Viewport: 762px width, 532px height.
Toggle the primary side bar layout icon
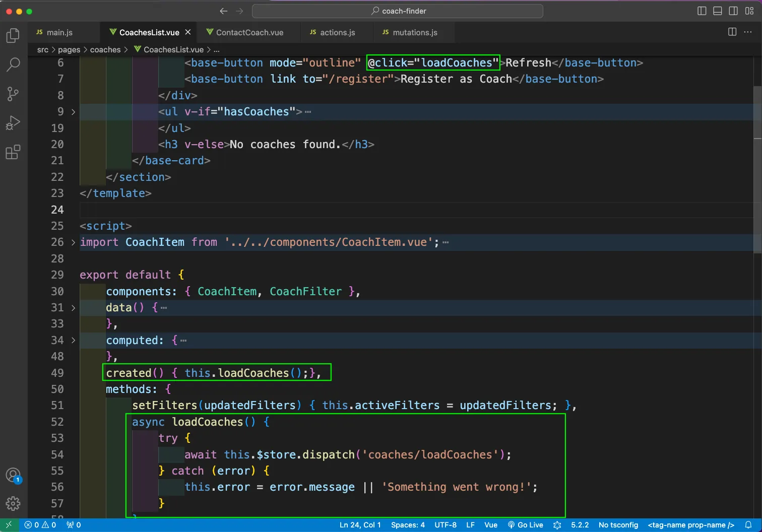click(702, 11)
